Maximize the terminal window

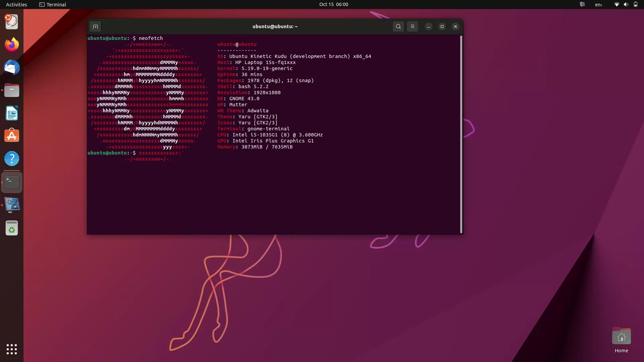[x=442, y=26]
